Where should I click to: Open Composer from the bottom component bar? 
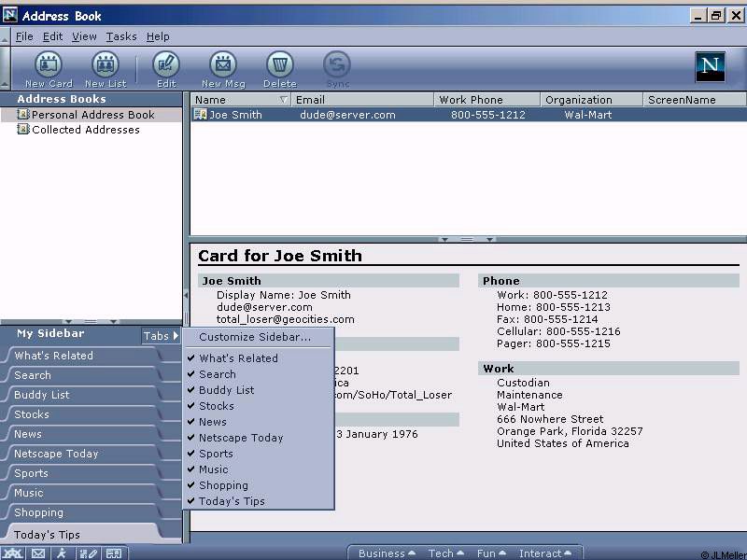click(x=88, y=553)
